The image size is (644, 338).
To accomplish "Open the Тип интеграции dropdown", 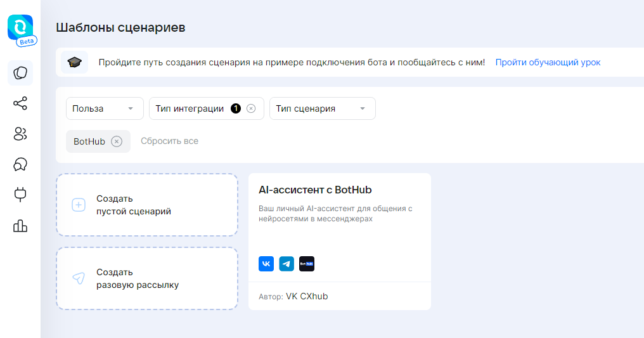I will tap(207, 108).
